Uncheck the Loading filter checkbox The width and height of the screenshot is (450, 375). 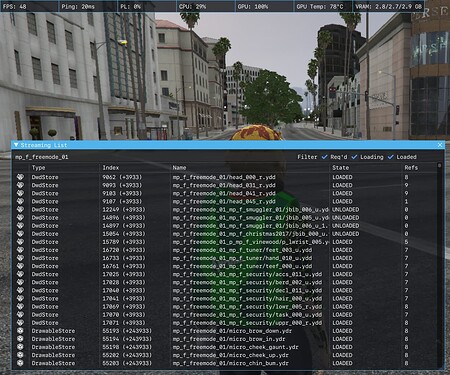(x=354, y=157)
